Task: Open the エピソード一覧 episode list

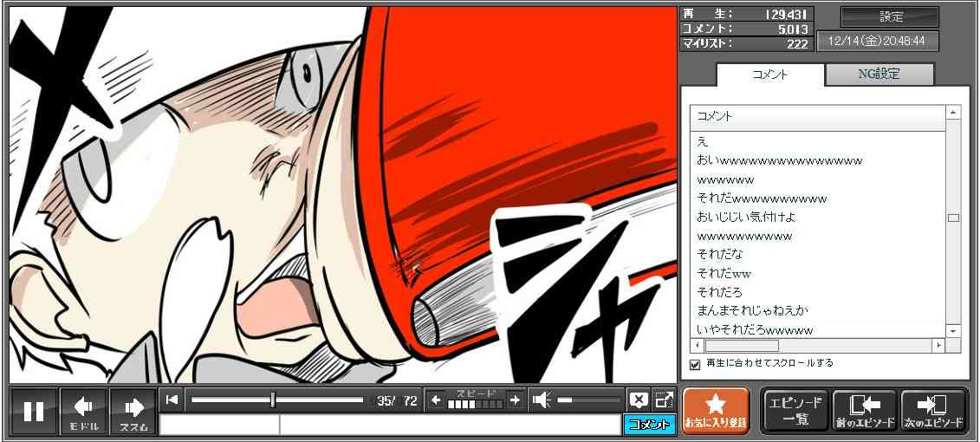Action: pyautogui.click(x=795, y=411)
